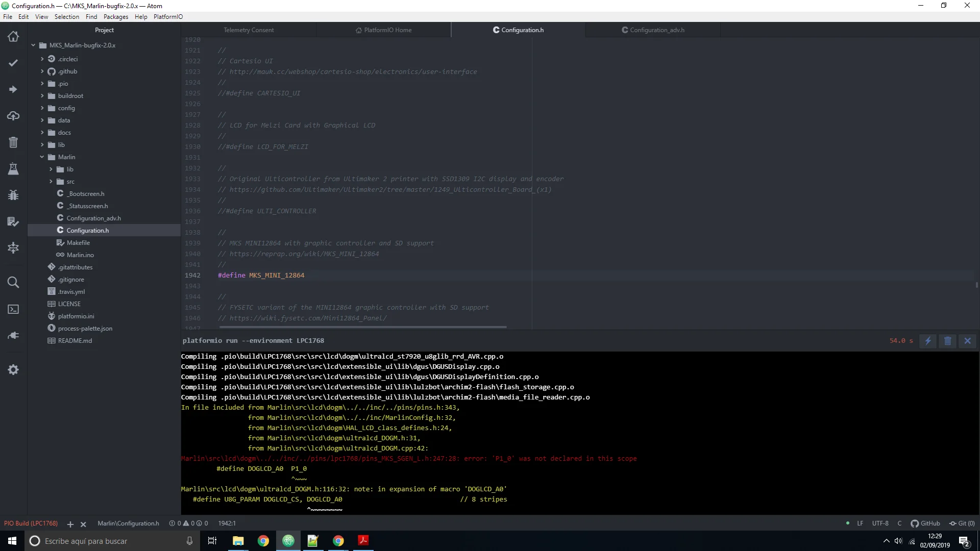
Task: Click the Search magnifier icon in left toolbar
Action: (x=13, y=282)
